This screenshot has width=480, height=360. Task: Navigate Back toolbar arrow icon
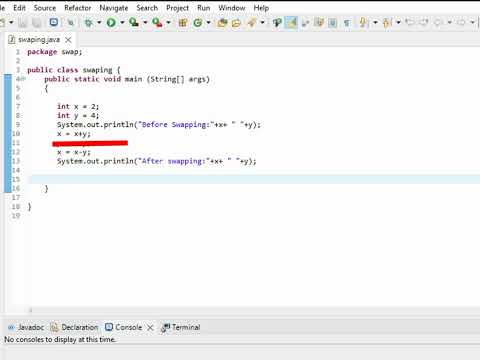coord(438,23)
